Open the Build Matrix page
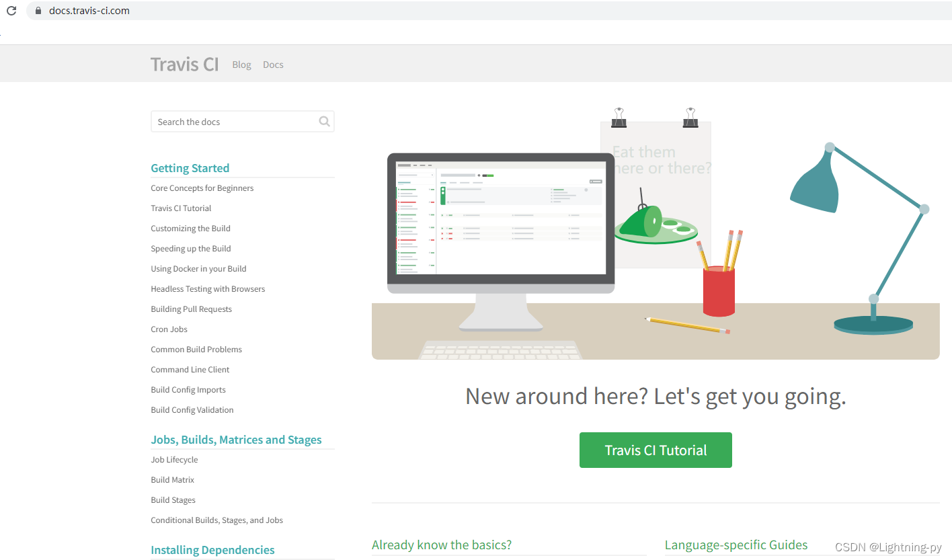952x560 pixels. [172, 480]
